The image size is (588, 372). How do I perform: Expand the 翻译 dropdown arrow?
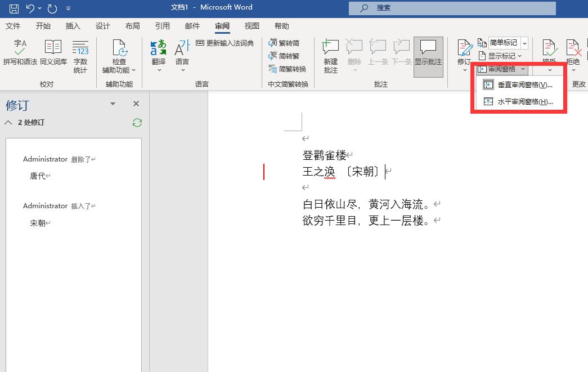[159, 70]
